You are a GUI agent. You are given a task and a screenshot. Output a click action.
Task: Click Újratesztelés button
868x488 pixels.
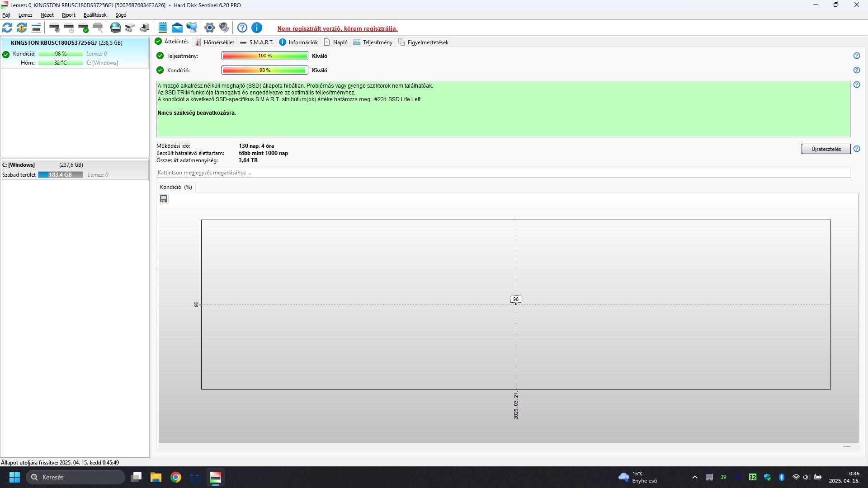(826, 149)
